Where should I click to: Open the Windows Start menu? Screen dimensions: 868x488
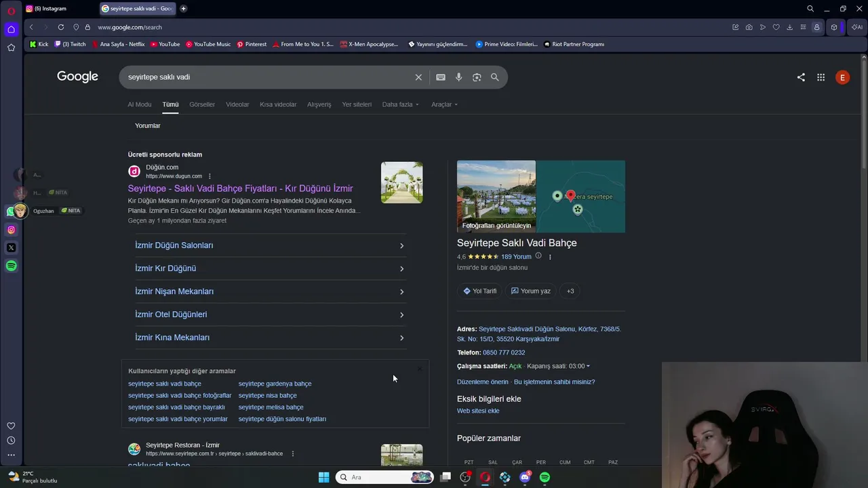[x=323, y=477]
